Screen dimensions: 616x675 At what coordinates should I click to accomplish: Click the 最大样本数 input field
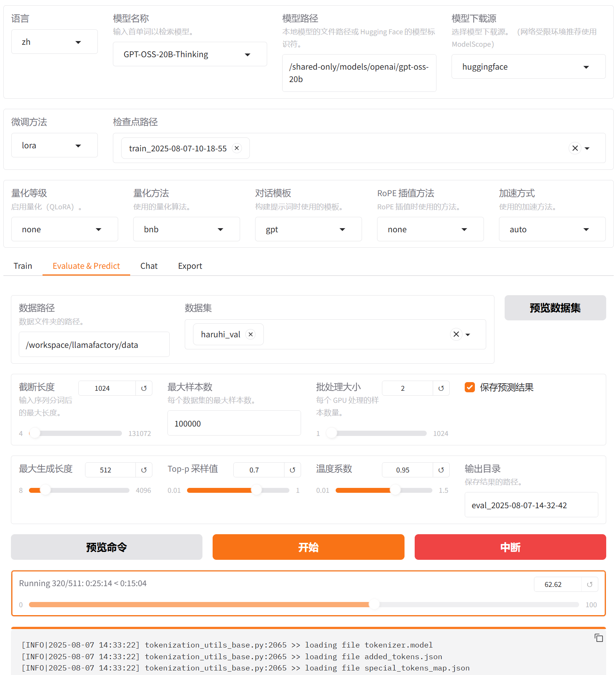[234, 424]
